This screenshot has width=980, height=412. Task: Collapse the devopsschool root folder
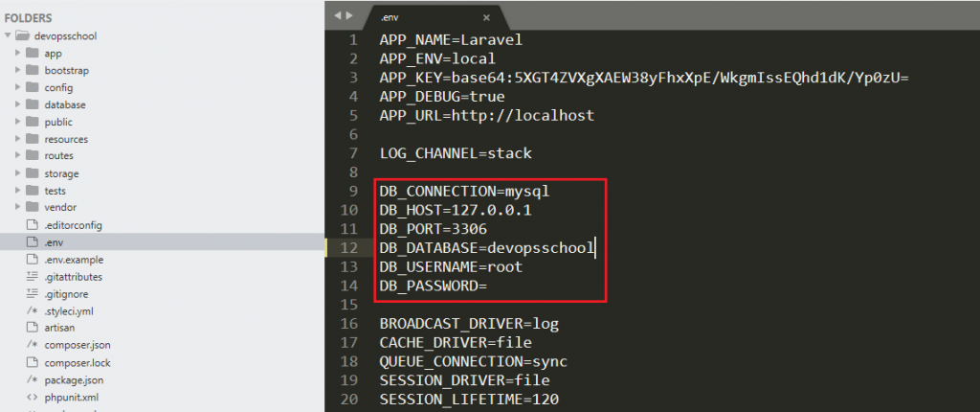point(10,36)
